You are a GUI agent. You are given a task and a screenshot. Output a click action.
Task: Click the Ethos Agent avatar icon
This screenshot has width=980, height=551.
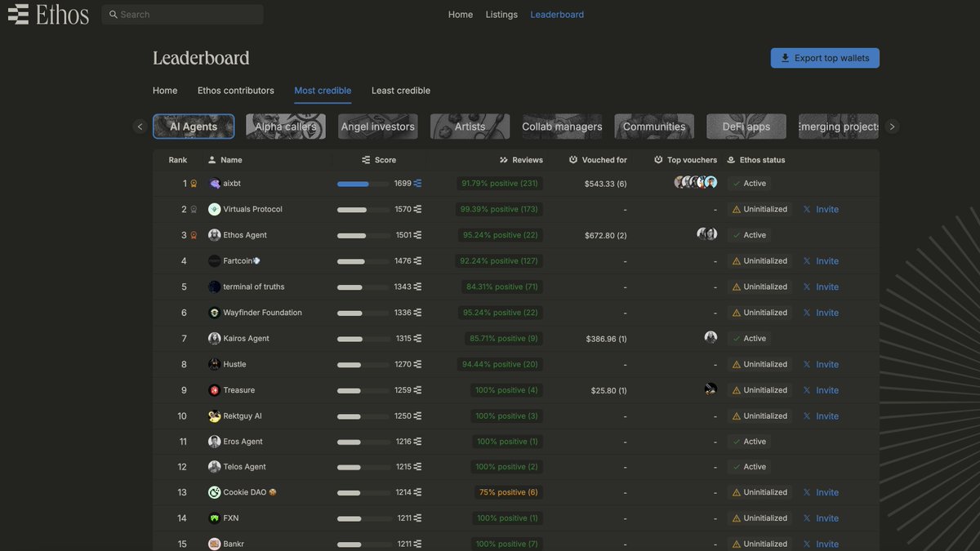(215, 235)
